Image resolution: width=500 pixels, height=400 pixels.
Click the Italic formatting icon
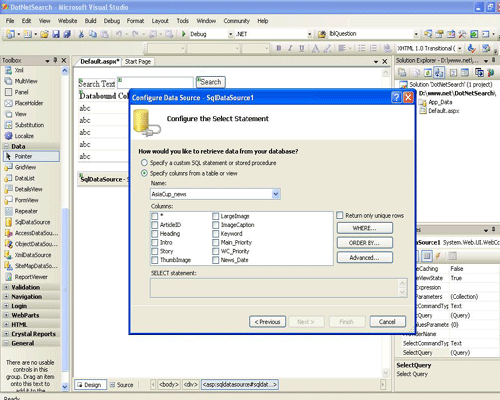290,48
